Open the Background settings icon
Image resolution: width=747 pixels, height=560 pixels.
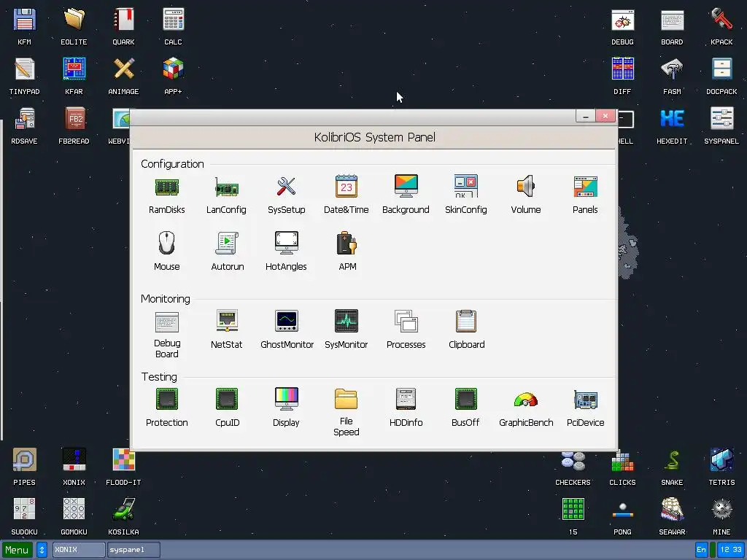(406, 186)
